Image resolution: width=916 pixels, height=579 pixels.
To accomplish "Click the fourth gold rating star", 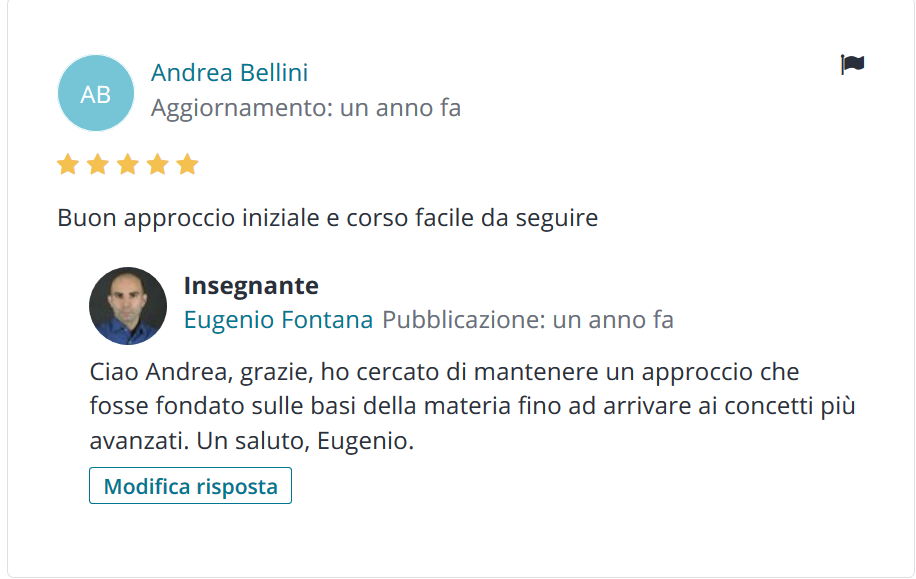I will click(x=157, y=164).
